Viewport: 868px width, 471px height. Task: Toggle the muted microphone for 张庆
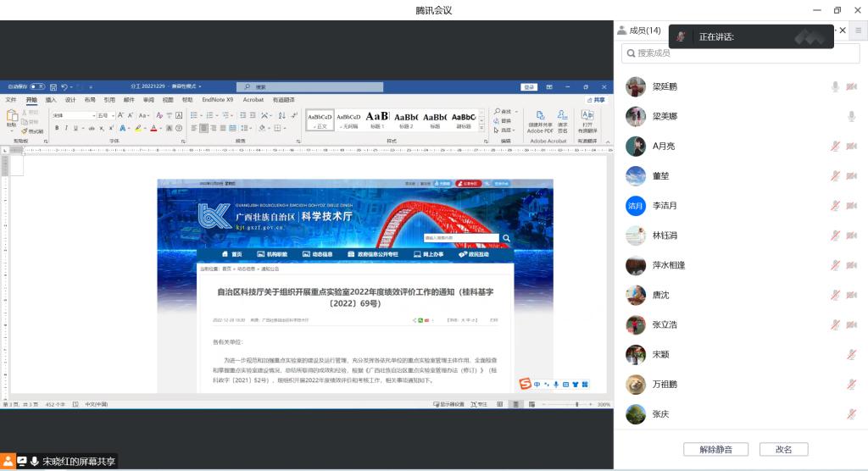click(851, 414)
